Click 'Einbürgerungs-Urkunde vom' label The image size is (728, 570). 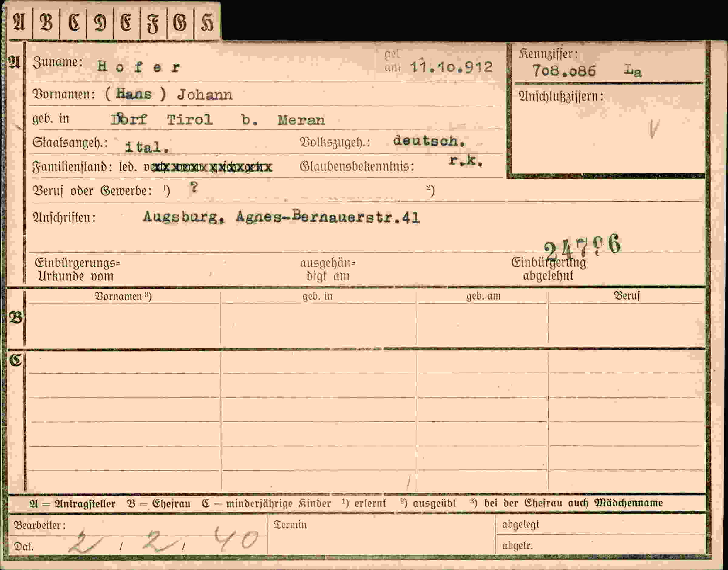point(77,270)
